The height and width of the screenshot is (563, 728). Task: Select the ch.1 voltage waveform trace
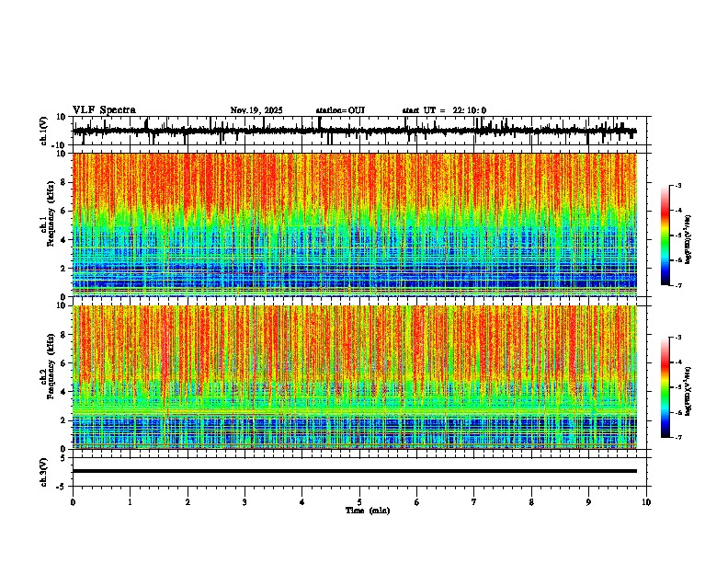[x=354, y=131]
